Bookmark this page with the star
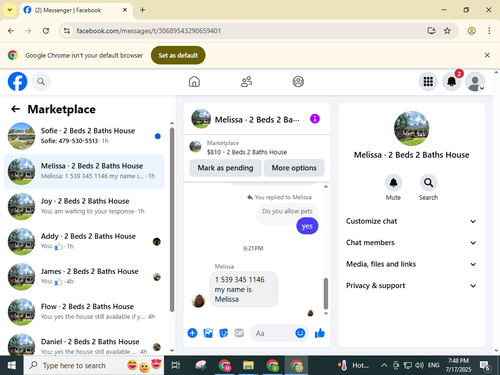Viewport: 500px width, 375px height. [x=447, y=31]
